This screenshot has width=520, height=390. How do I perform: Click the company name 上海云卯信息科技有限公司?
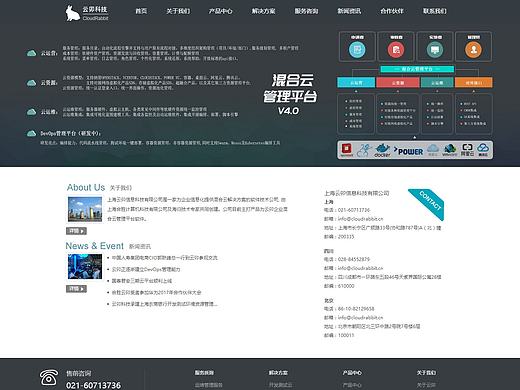(357, 193)
